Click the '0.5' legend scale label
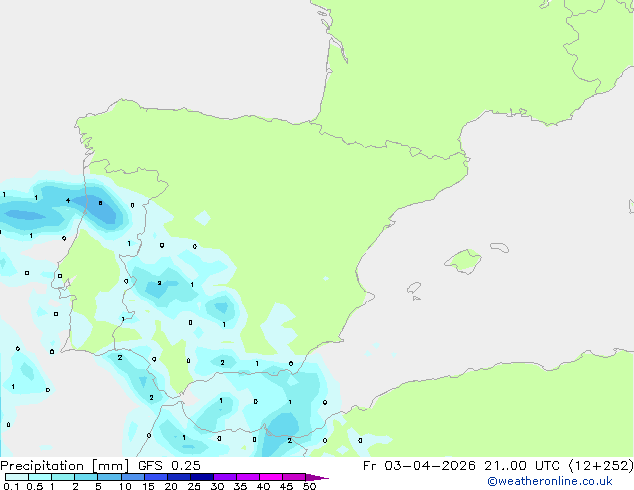634x490 pixels. (x=34, y=486)
